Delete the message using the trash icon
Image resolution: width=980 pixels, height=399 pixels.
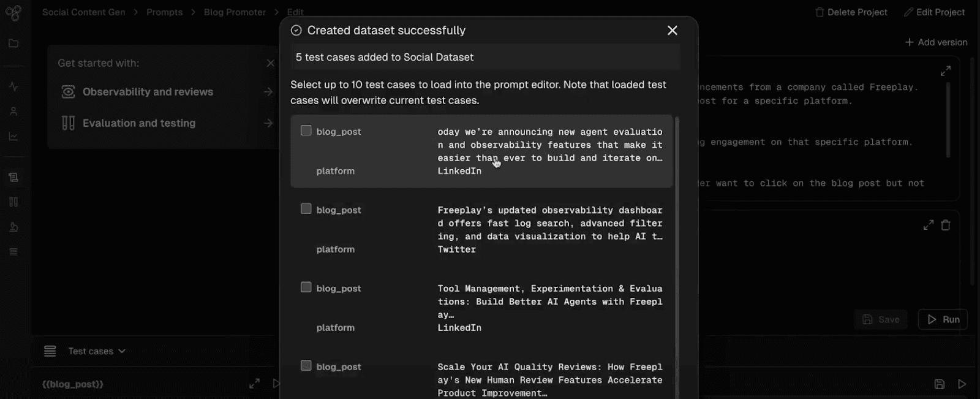[x=946, y=225]
